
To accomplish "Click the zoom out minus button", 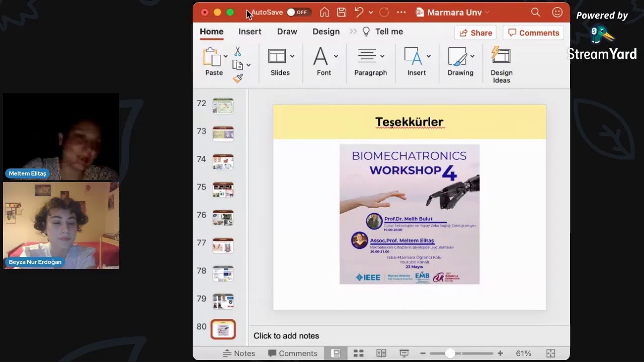I will click(x=423, y=353).
